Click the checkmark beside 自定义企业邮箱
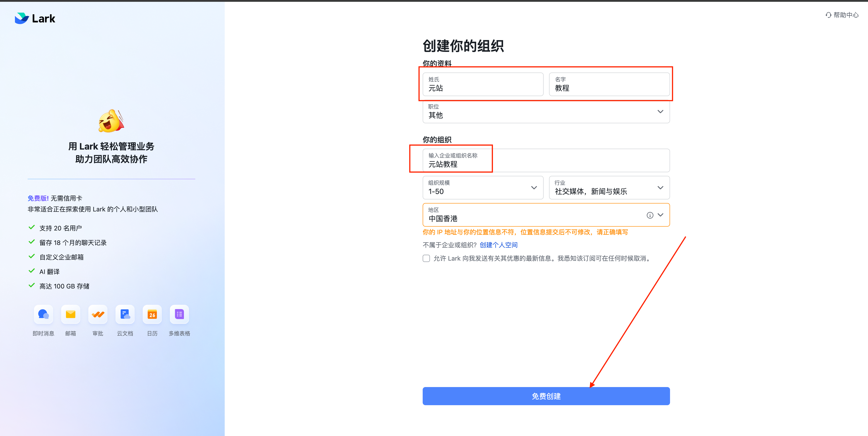This screenshot has width=868, height=436. click(x=32, y=257)
